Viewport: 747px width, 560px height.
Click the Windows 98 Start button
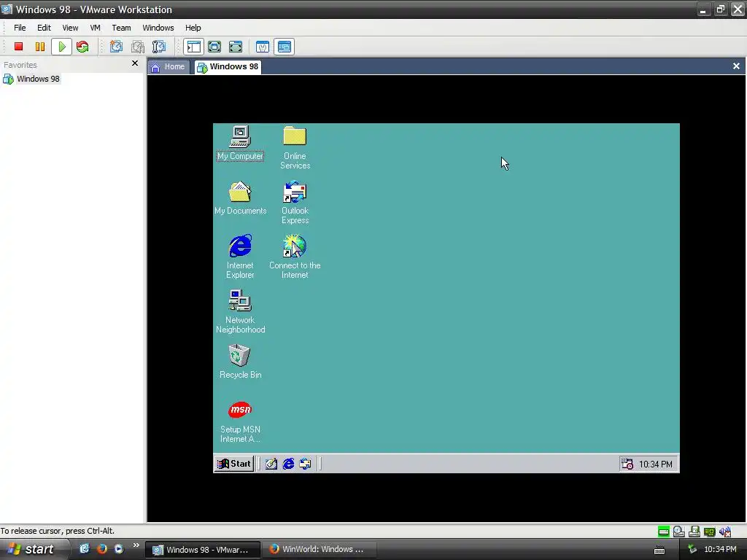tap(234, 464)
